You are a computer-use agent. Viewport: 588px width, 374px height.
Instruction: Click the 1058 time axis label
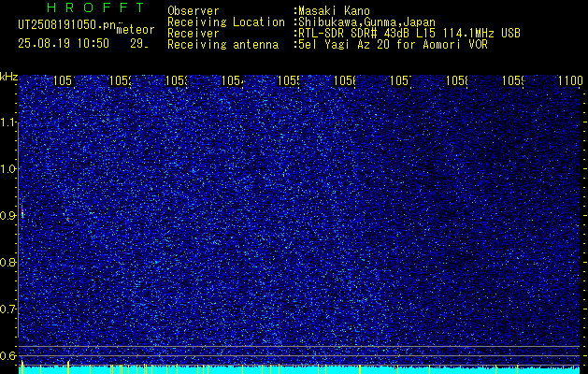point(457,80)
